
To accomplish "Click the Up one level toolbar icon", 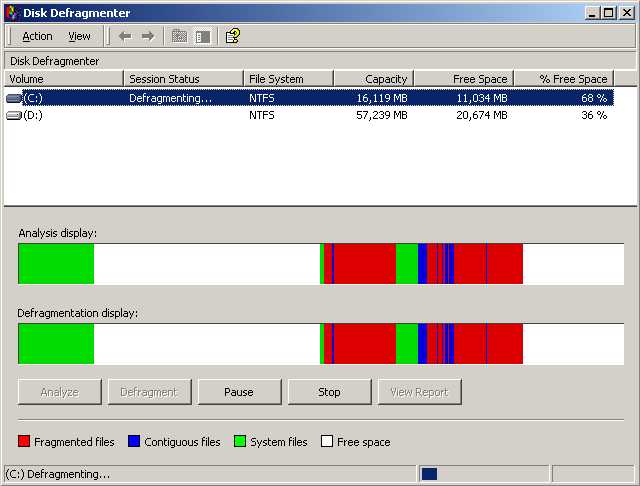I will coord(179,36).
